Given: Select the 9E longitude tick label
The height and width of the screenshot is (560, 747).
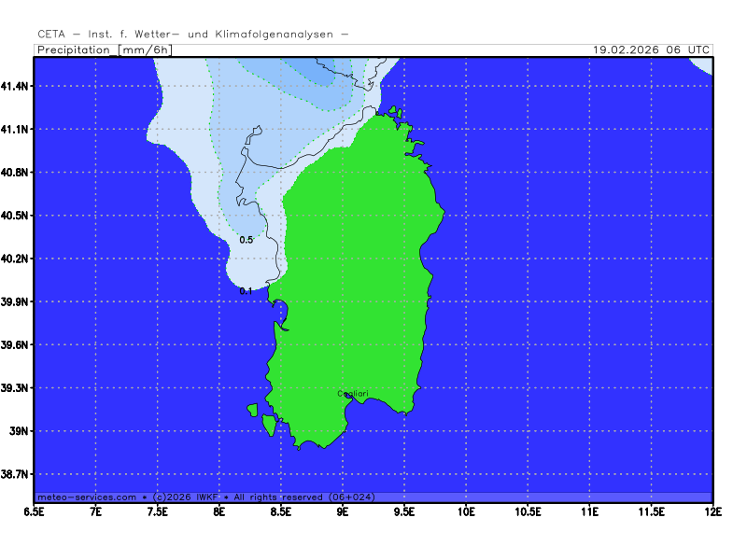Looking at the screenshot, I should coord(343,511).
